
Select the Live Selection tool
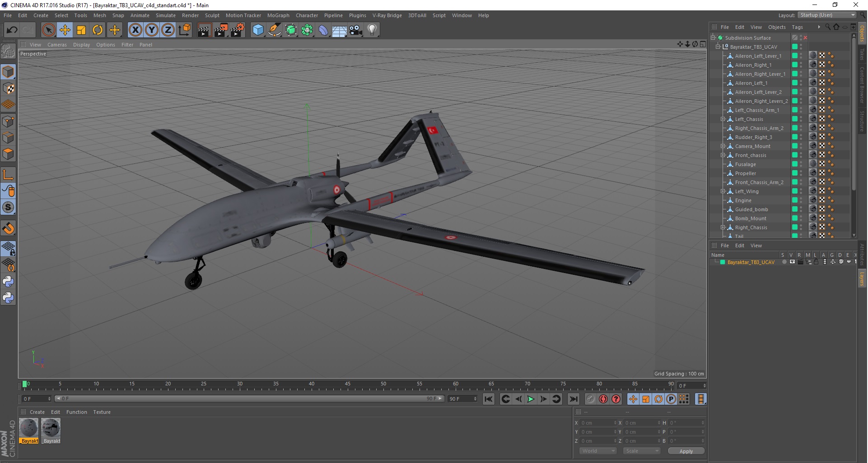(x=48, y=30)
